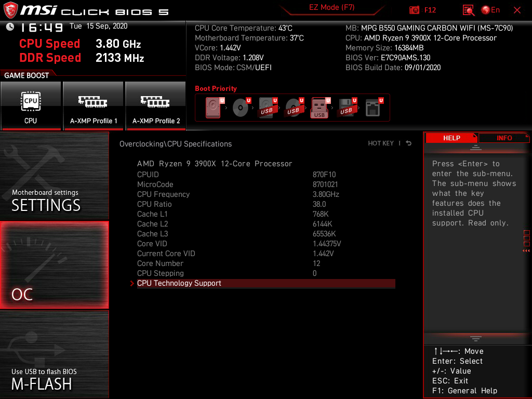Image resolution: width=532 pixels, height=399 pixels.
Task: Select the network boot device icon
Action: (374, 108)
